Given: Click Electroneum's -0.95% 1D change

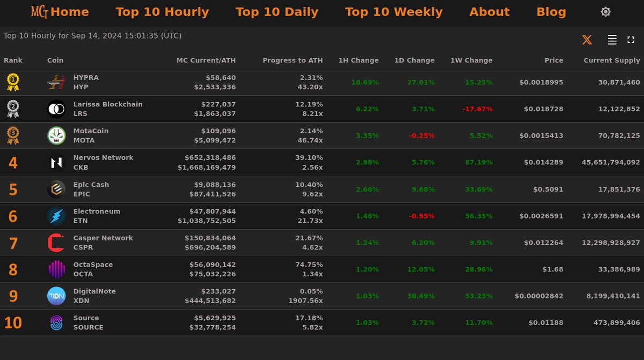Looking at the screenshot, I should coord(422,216).
